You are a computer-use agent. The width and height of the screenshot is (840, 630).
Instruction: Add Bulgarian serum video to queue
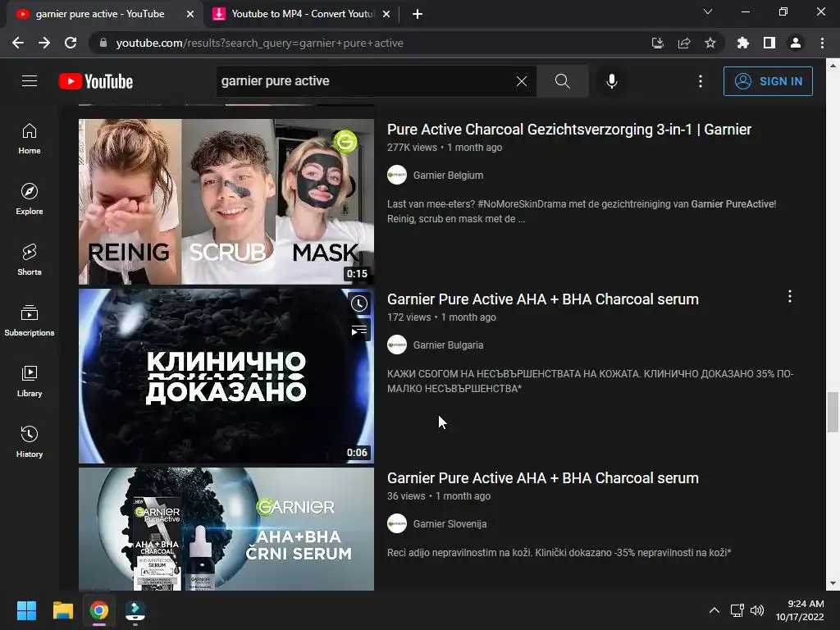pos(359,330)
